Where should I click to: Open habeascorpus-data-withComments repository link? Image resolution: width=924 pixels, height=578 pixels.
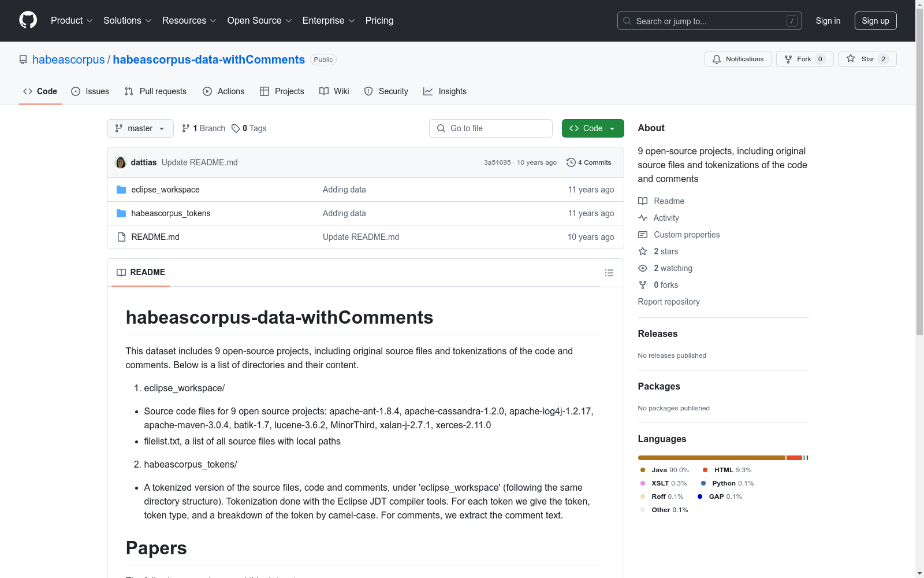(x=209, y=60)
